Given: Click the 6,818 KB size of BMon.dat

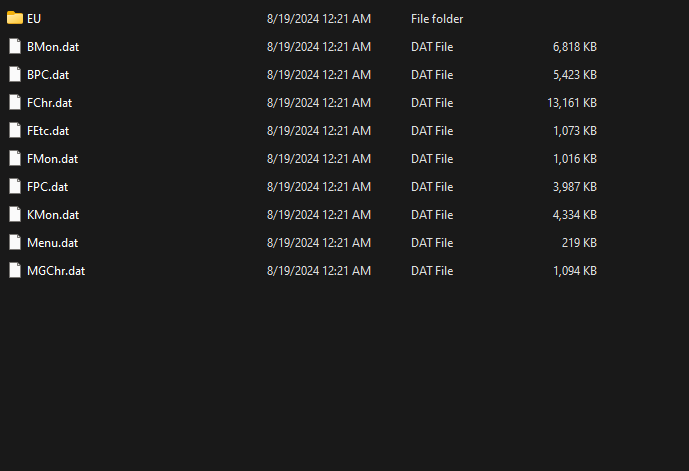Looking at the screenshot, I should [575, 47].
